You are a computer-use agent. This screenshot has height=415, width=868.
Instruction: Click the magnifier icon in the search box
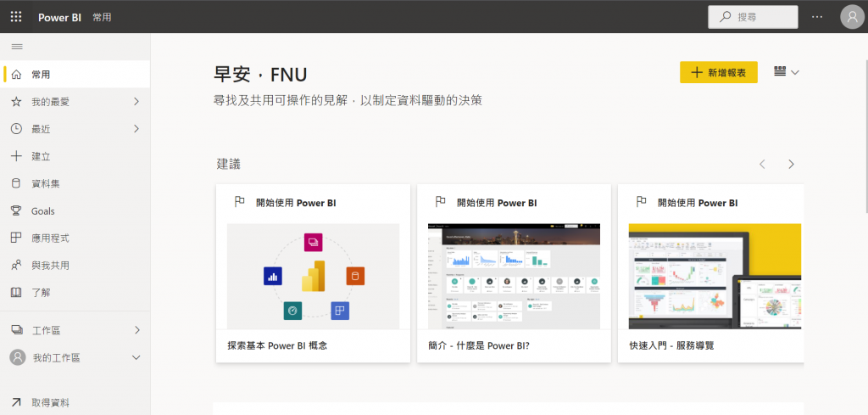[x=726, y=17]
